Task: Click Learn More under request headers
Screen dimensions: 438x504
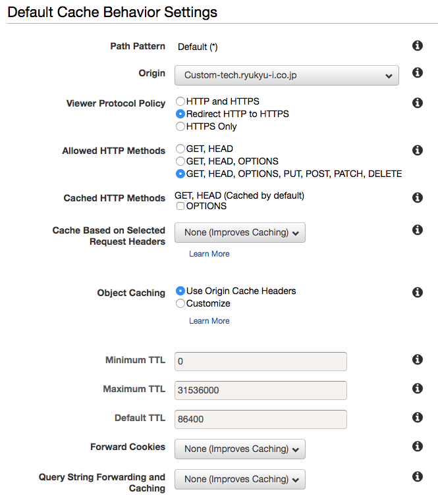Action: [209, 254]
